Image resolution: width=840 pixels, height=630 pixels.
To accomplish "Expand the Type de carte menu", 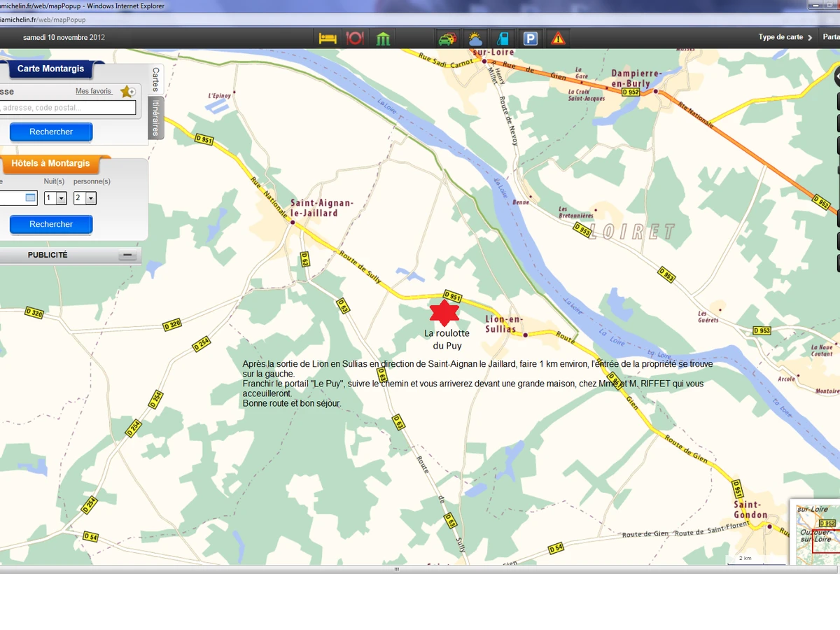I will coord(785,37).
